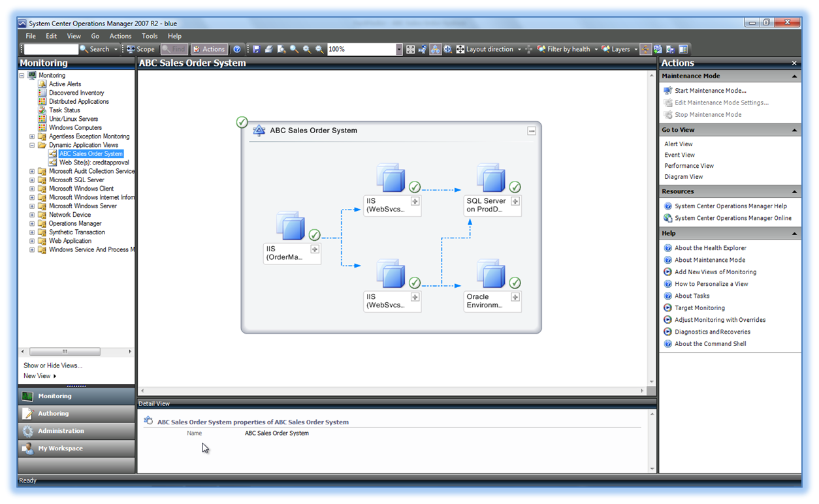Screen dimensions: 819x504
Task: Expand the IIS (OrderMa... node plus
Action: coord(315,249)
